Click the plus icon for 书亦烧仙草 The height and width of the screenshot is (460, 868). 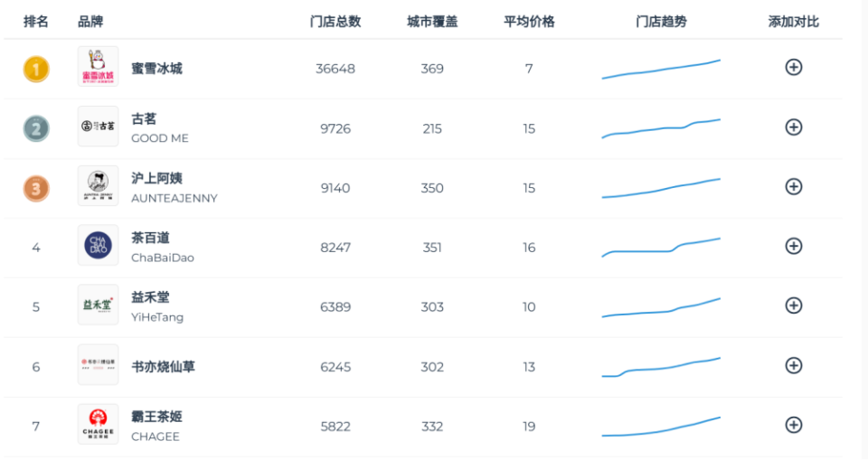793,365
